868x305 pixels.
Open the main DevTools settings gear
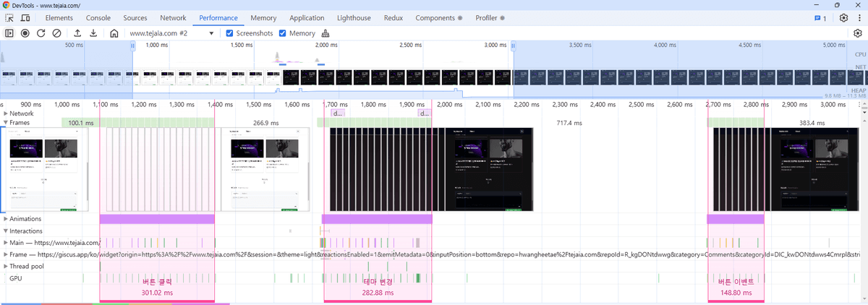pyautogui.click(x=844, y=17)
